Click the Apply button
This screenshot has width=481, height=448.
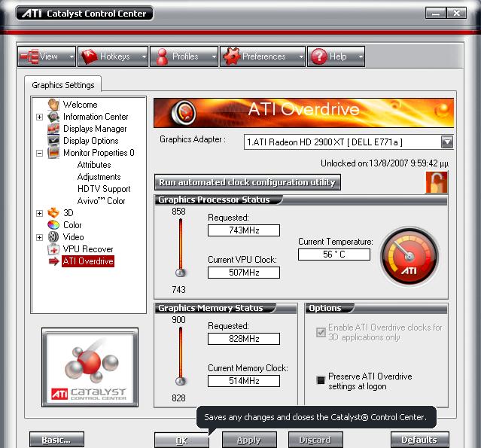(x=249, y=440)
